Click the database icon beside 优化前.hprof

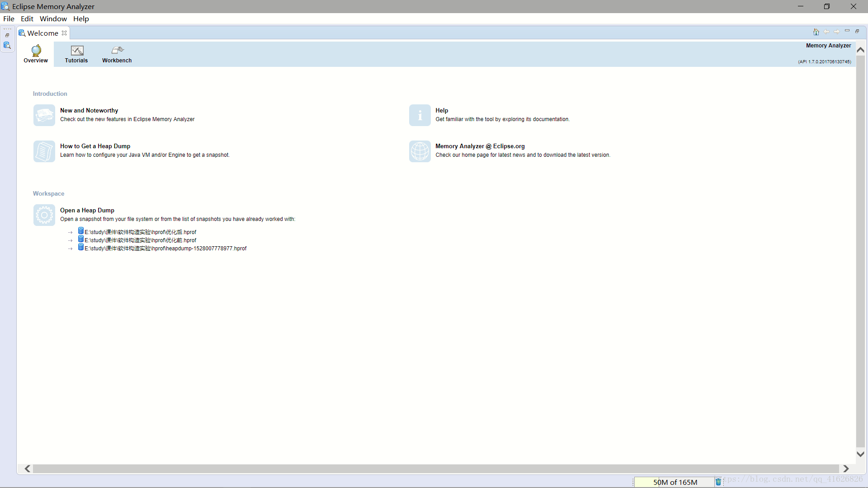(80, 239)
